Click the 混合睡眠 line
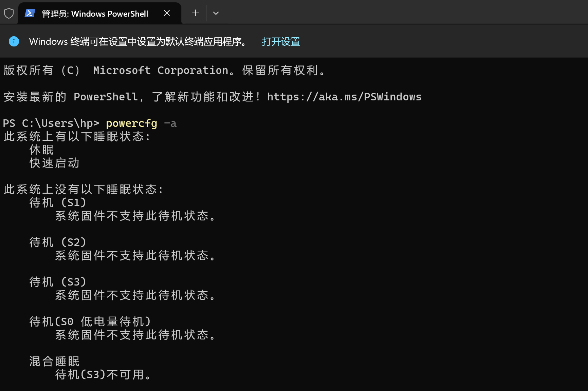Image resolution: width=588 pixels, height=391 pixels. click(55, 361)
